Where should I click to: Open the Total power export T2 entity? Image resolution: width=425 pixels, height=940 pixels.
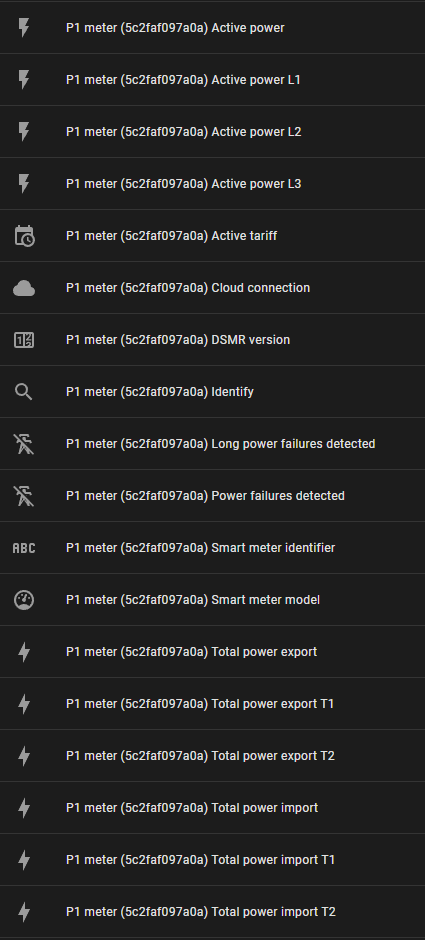(x=212, y=755)
